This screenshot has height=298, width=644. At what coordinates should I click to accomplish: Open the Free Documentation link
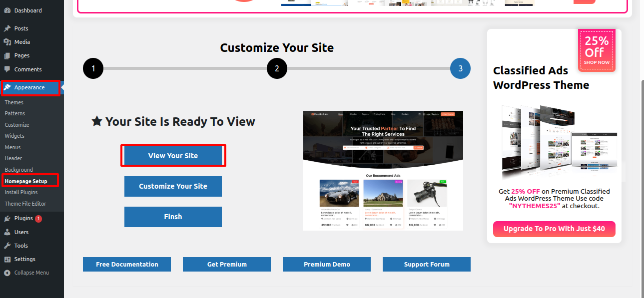tap(127, 265)
